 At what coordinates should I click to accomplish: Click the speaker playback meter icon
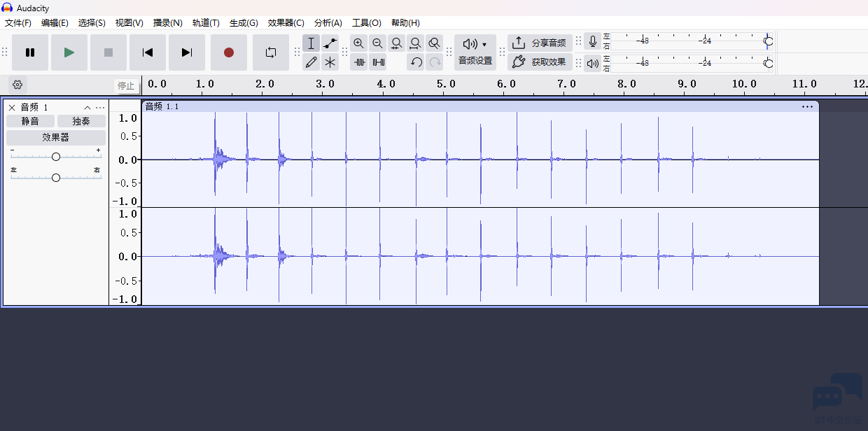tap(593, 64)
